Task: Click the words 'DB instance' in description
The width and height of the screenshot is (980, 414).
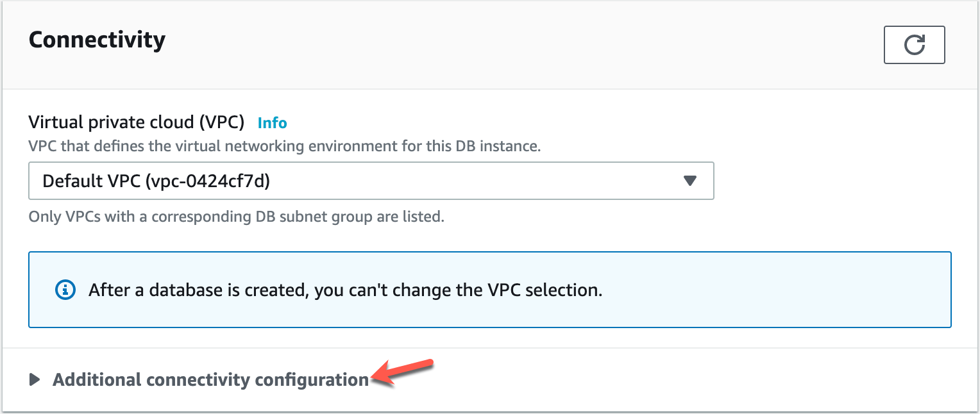Action: (x=503, y=146)
